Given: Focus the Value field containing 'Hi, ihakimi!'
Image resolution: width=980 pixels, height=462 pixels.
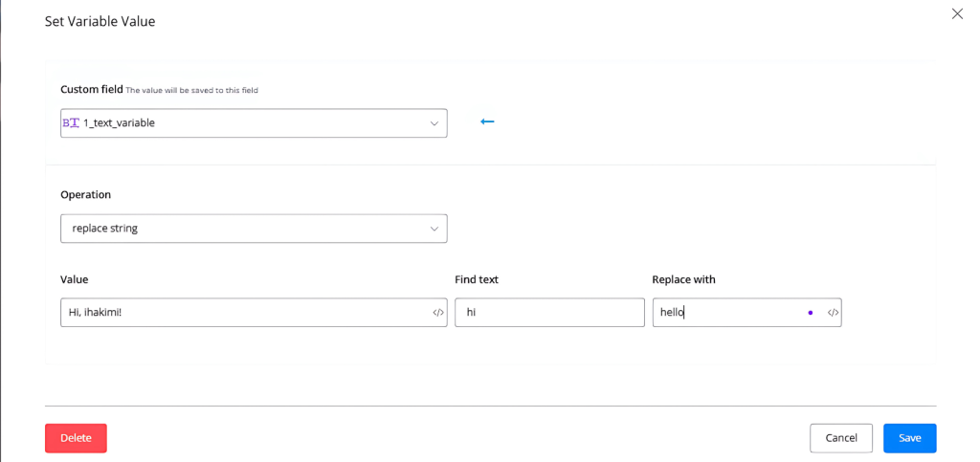Looking at the screenshot, I should (x=239, y=313).
